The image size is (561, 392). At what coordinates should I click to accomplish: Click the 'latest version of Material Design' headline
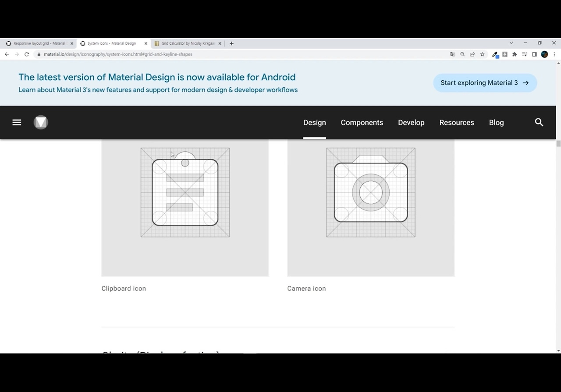[157, 77]
